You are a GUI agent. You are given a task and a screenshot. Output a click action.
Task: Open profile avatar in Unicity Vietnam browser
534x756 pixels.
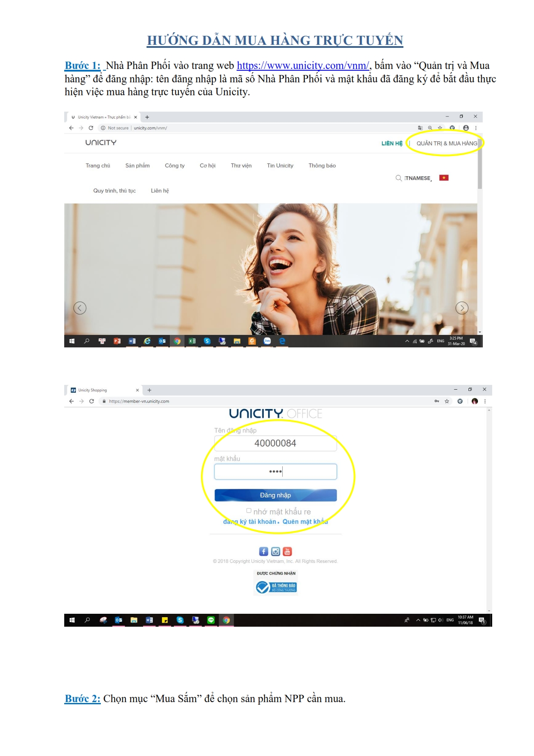(466, 128)
